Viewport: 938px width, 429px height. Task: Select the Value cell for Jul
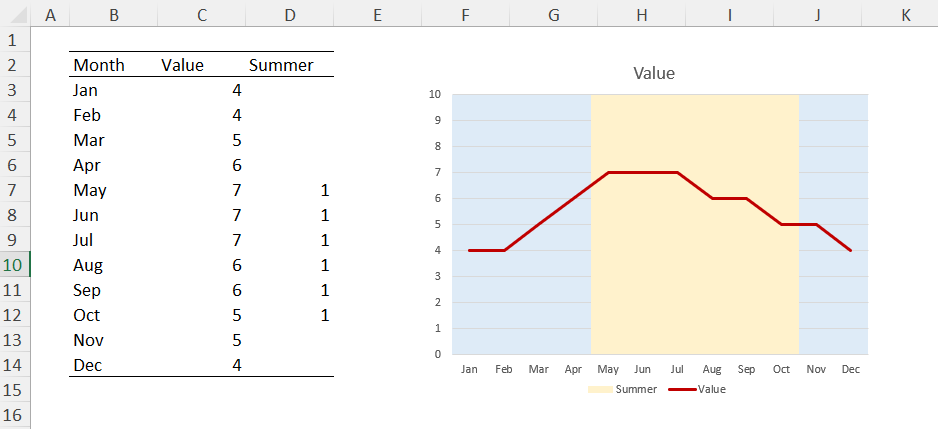(x=202, y=240)
